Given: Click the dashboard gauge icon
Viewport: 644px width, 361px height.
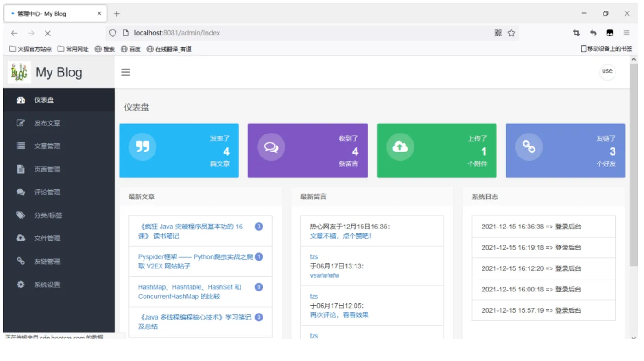Looking at the screenshot, I should click(x=21, y=100).
